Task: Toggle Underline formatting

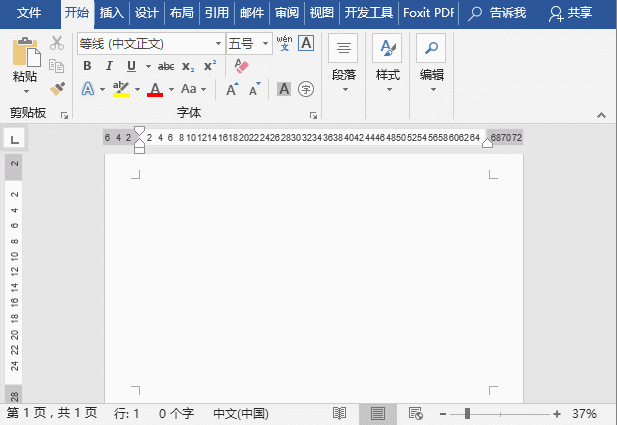Action: (131, 66)
